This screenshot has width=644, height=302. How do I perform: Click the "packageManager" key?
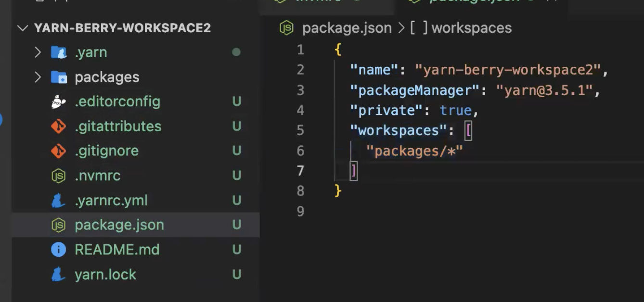click(415, 90)
